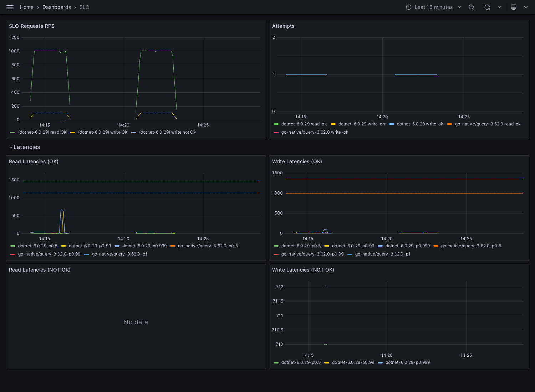The width and height of the screenshot is (535, 392).
Task: Toggle go-native/query-3.62.0-p0.5 in Write Latencies (OK)
Action: [x=471, y=246]
